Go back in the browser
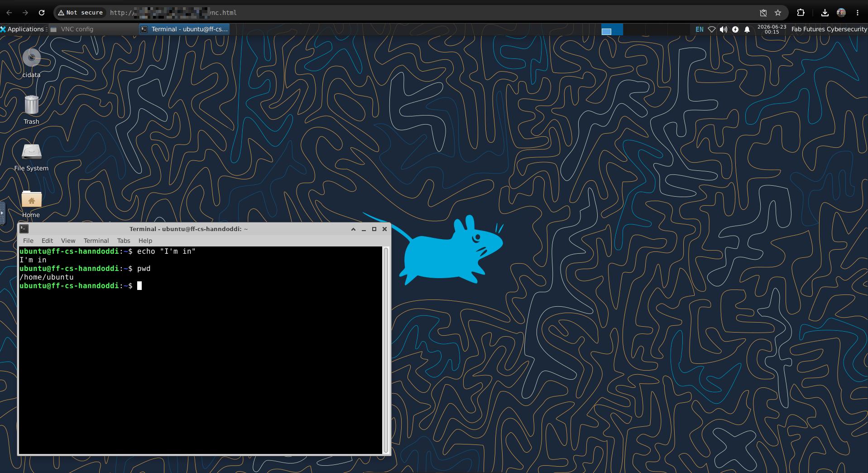868x473 pixels. tap(9, 13)
